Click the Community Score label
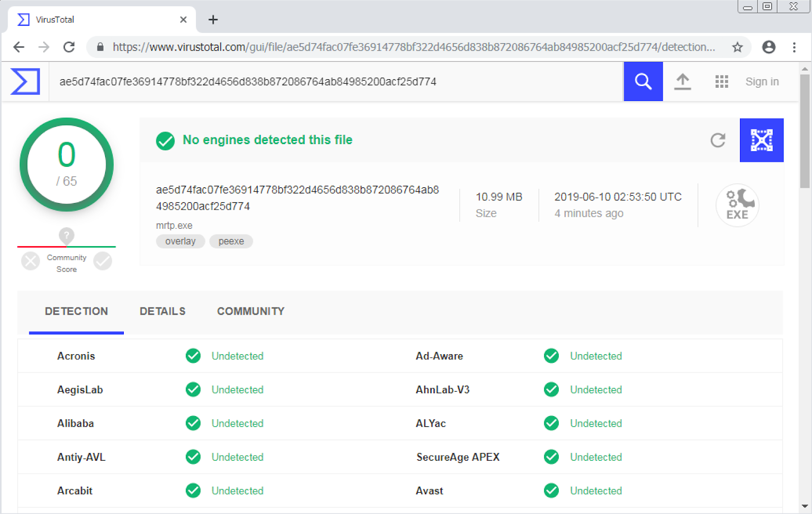 [x=66, y=263]
